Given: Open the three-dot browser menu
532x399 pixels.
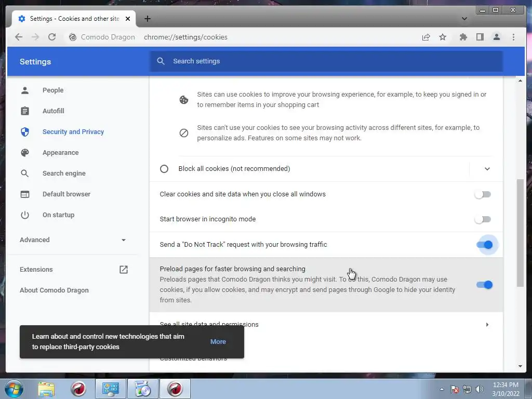Looking at the screenshot, I should click(x=513, y=37).
